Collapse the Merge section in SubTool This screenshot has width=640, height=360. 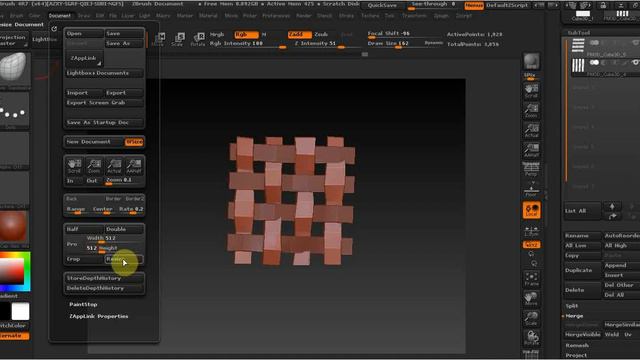tap(574, 316)
